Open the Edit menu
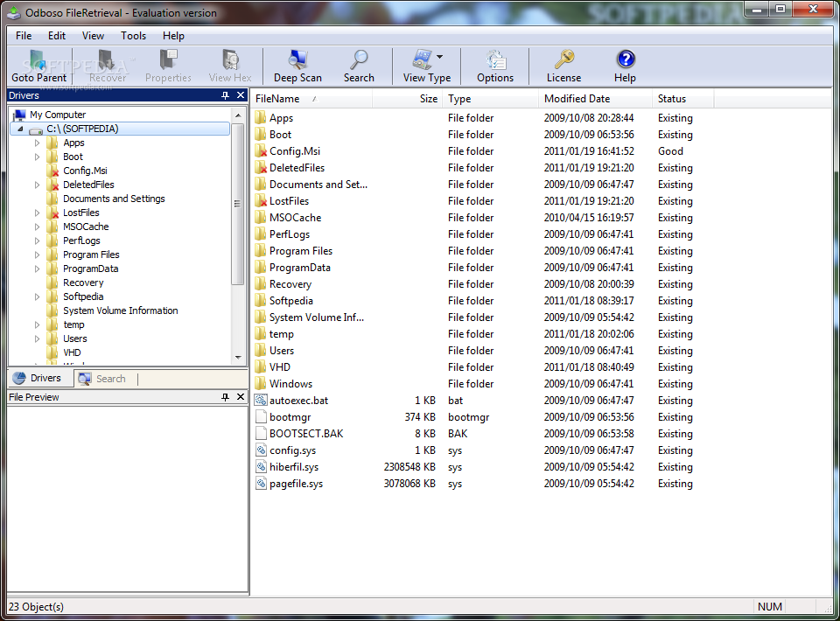The image size is (840, 621). pyautogui.click(x=57, y=36)
